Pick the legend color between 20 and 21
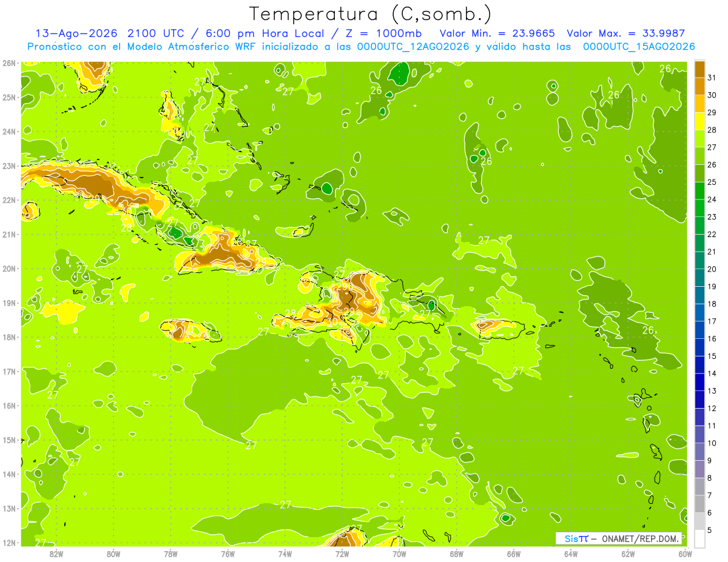 pyautogui.click(x=699, y=260)
